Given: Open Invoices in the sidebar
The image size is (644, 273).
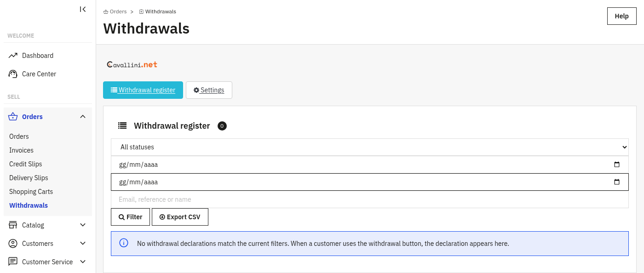Looking at the screenshot, I should tap(21, 150).
